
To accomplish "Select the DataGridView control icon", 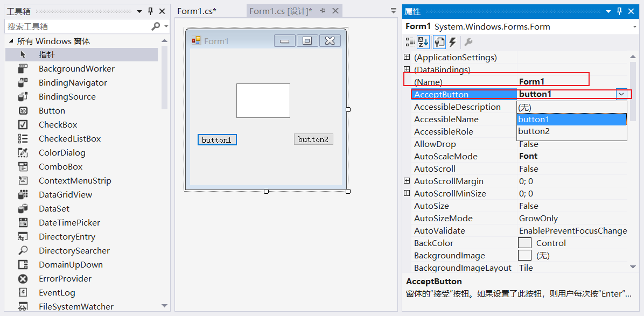I will pyautogui.click(x=23, y=194).
